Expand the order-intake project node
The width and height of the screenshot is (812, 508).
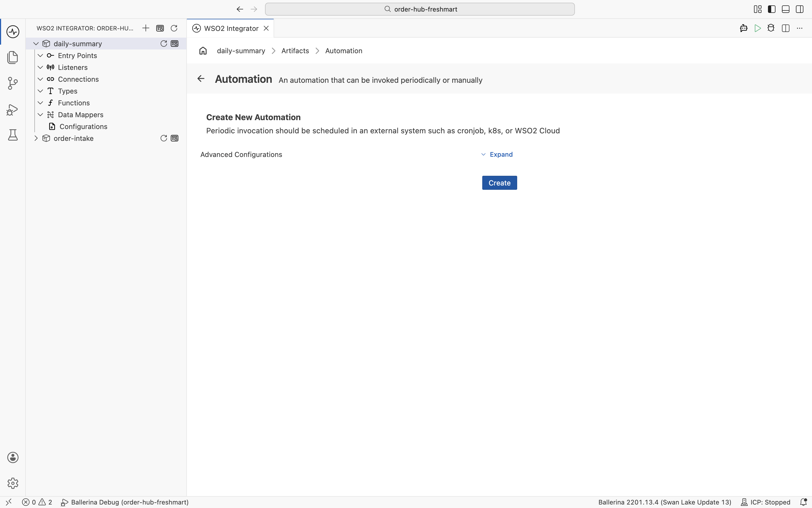[36, 138]
